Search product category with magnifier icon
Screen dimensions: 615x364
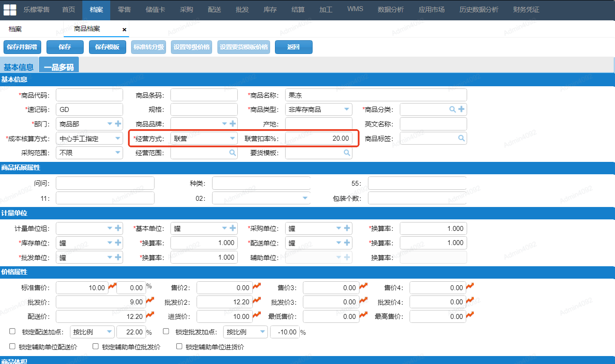pyautogui.click(x=453, y=109)
